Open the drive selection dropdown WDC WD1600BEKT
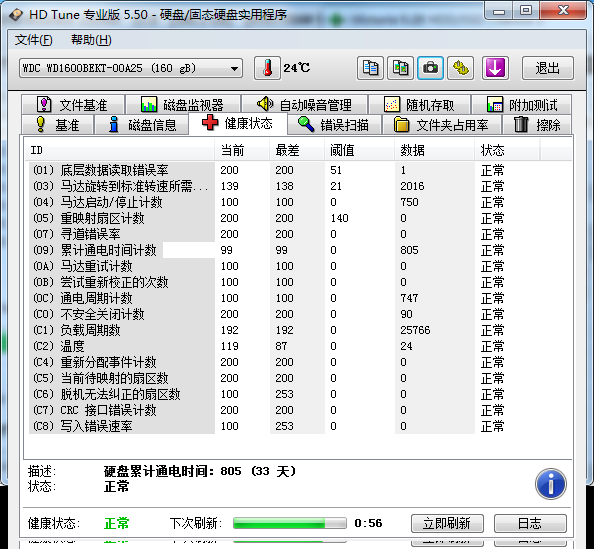The width and height of the screenshot is (594, 549). coord(131,68)
